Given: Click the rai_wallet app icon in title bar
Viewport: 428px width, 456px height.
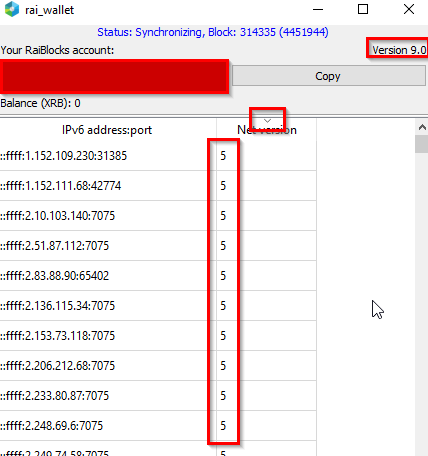Looking at the screenshot, I should coord(12,9).
